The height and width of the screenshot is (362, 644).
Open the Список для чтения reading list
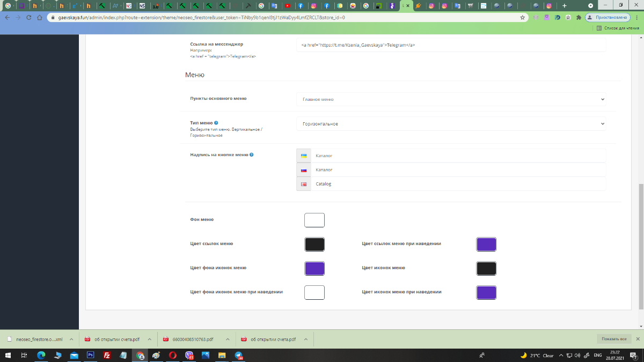coord(618,28)
